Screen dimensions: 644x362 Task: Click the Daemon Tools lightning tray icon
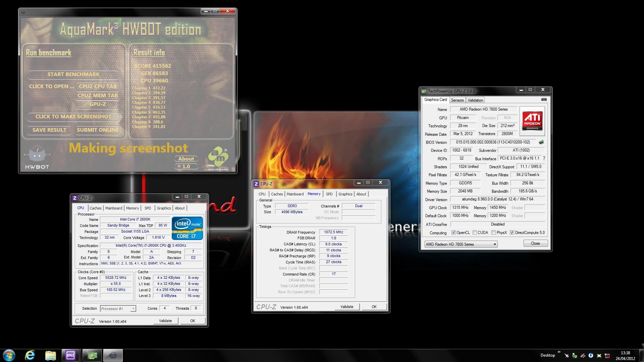click(x=591, y=356)
